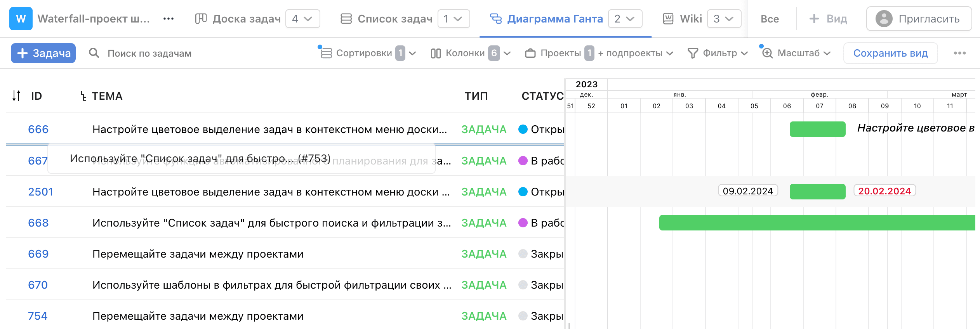The image size is (980, 329).
Task: Click the Сортировки sorting icon
Action: pyautogui.click(x=326, y=53)
